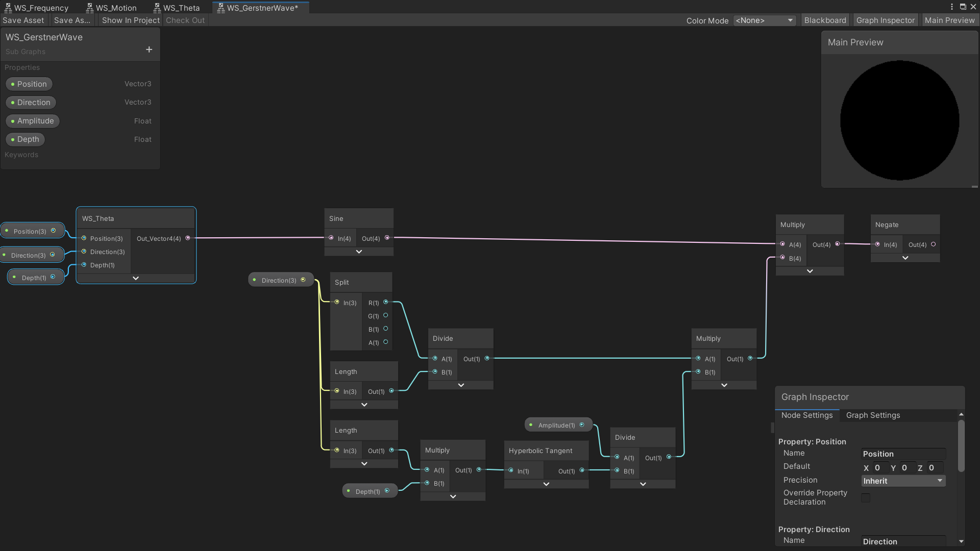The height and width of the screenshot is (551, 980).
Task: Open Node Settings tab in Graph Inspector
Action: 806,415
